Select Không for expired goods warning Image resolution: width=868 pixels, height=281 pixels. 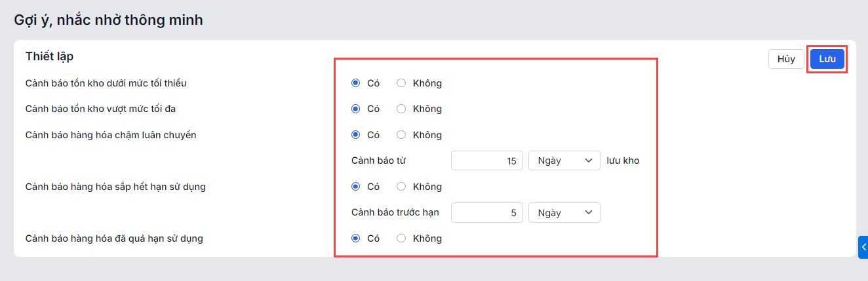[x=402, y=238]
